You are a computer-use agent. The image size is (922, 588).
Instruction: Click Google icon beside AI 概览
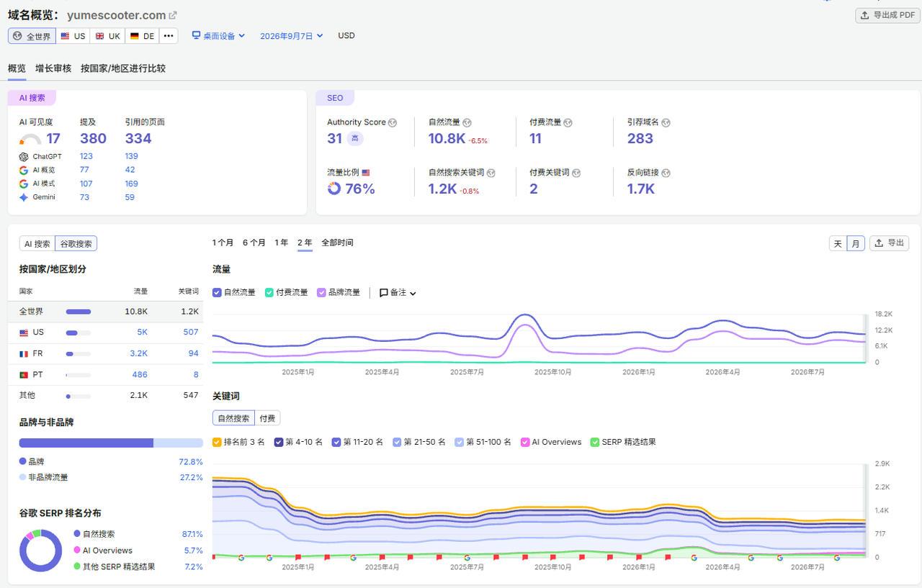[24, 170]
